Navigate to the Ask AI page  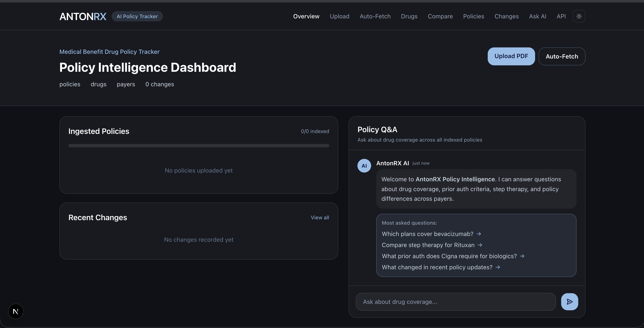coord(537,16)
